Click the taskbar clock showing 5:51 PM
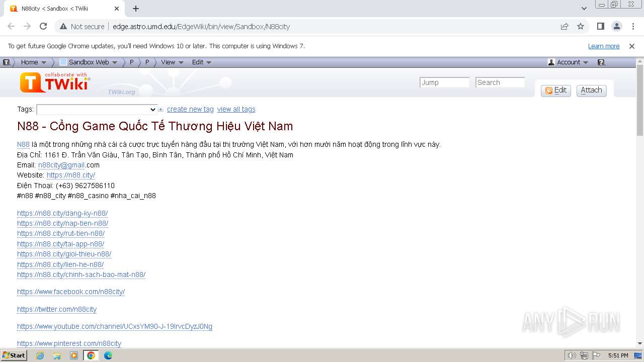The height and width of the screenshot is (362, 644). pyautogui.click(x=618, y=355)
